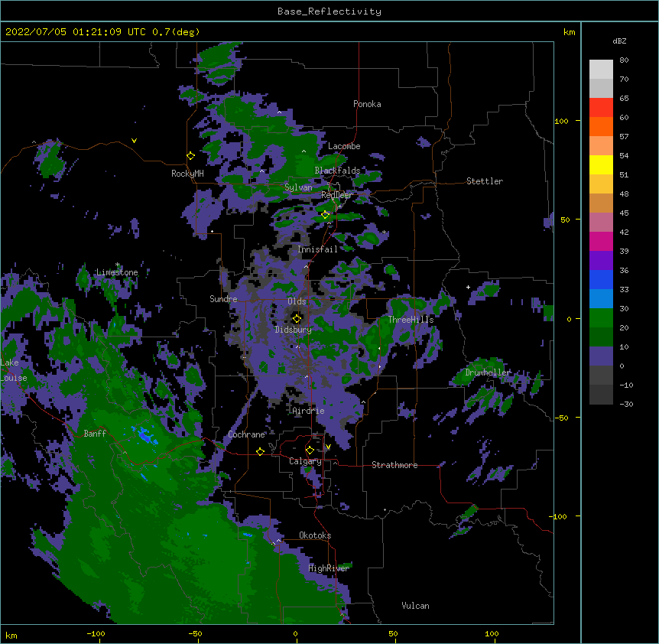Click the yellow marker at RockyMH

coord(190,156)
